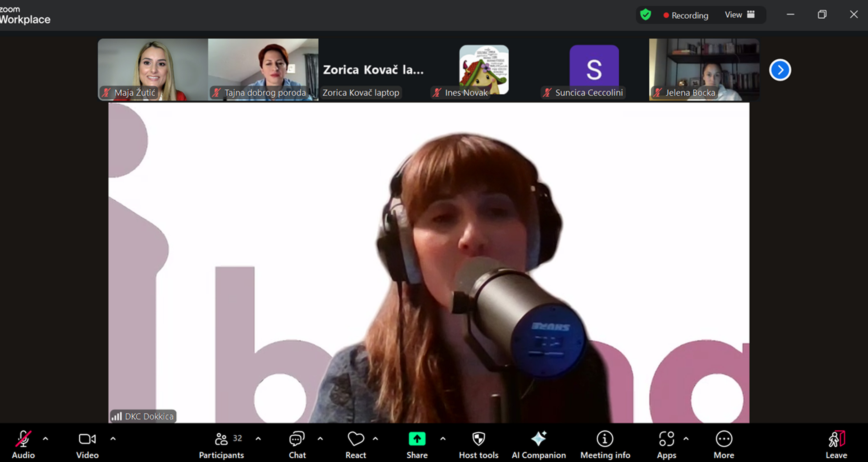Image resolution: width=868 pixels, height=462 pixels.
Task: Show next participants with blue arrow
Action: (780, 70)
